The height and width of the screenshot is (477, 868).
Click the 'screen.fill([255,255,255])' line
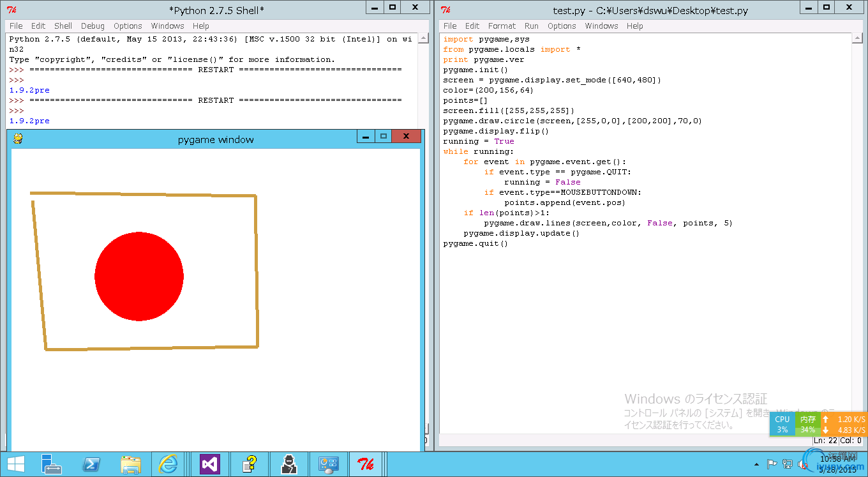point(509,110)
